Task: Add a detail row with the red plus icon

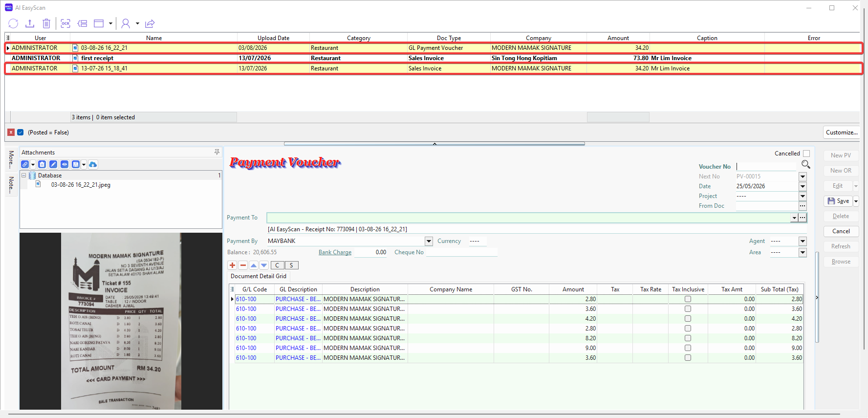Action: click(x=232, y=265)
